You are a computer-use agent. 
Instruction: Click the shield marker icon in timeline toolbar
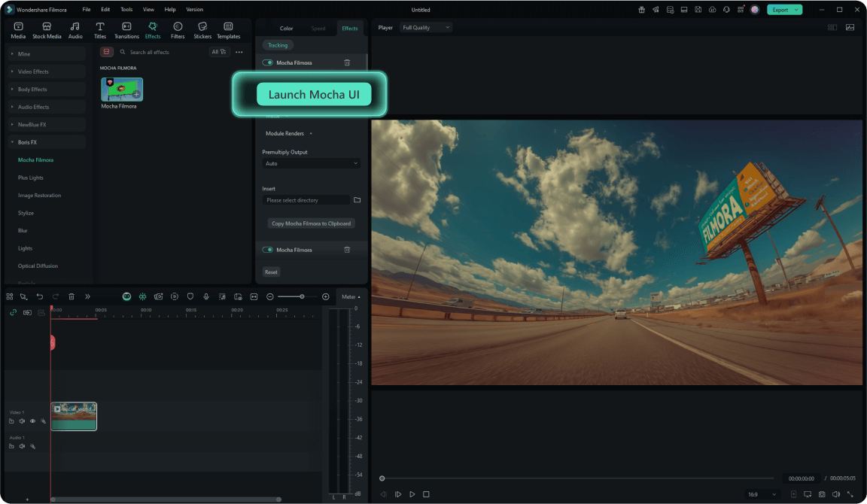pos(190,297)
